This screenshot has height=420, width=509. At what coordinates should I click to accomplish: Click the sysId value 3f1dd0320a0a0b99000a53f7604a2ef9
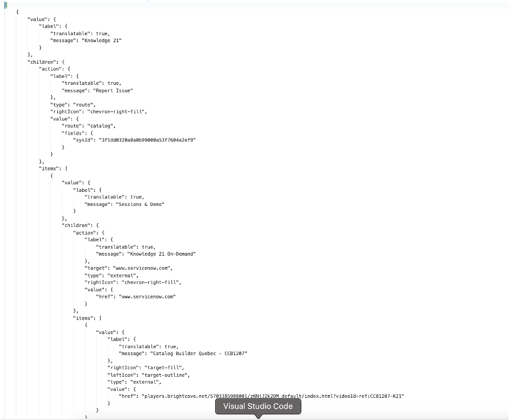[x=147, y=140]
